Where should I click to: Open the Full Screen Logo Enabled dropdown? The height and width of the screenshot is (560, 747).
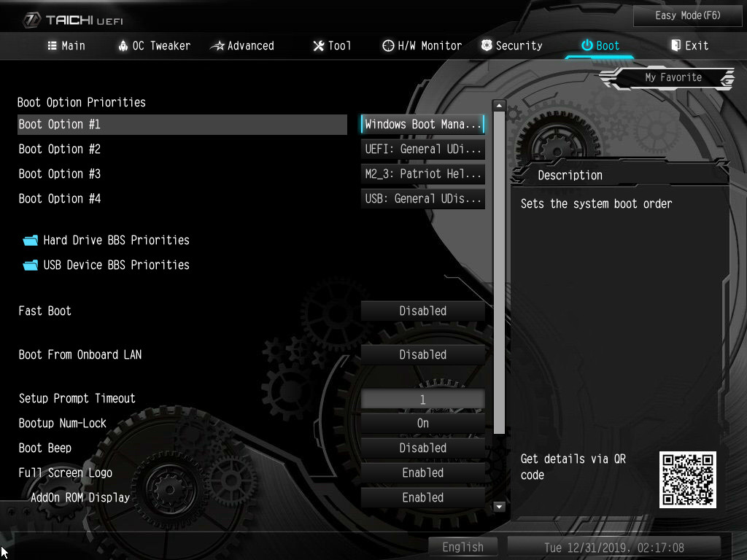(x=422, y=473)
